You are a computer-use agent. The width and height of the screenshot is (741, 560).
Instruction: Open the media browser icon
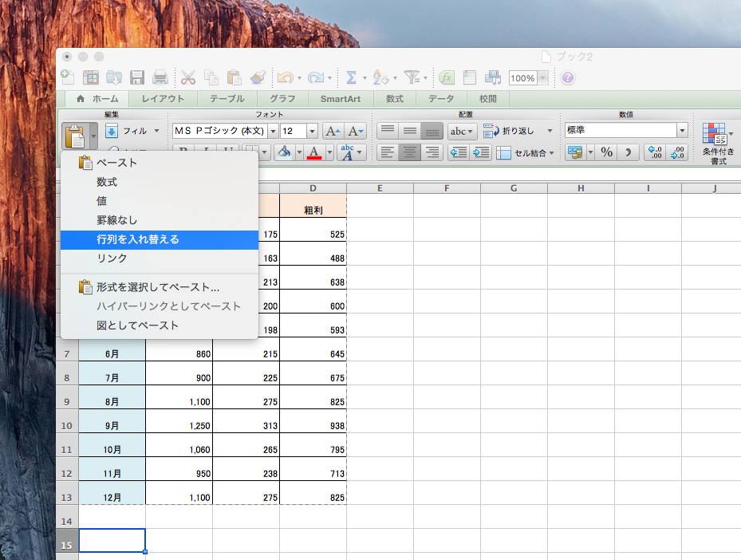[x=493, y=77]
